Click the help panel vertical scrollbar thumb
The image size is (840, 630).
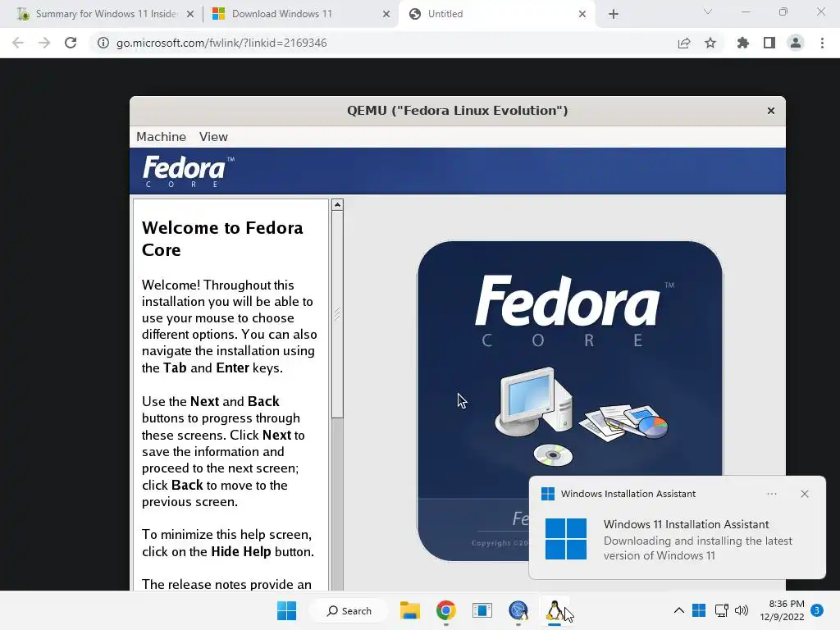pyautogui.click(x=337, y=314)
